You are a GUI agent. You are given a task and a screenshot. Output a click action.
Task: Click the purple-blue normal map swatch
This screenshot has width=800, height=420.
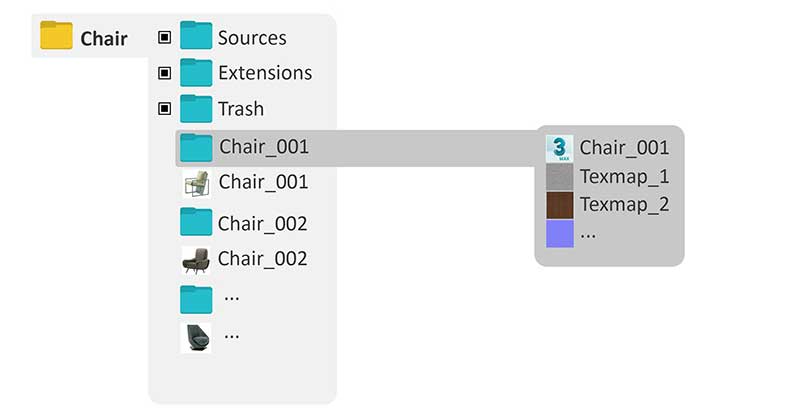point(560,234)
